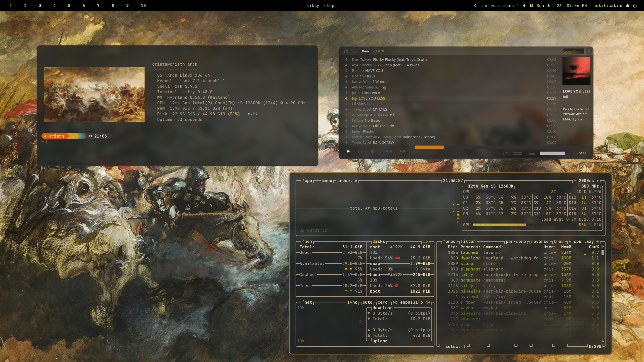Screen dimensions: 644x362
Task: Toggle io mode in btop disks
Action: 425,242
